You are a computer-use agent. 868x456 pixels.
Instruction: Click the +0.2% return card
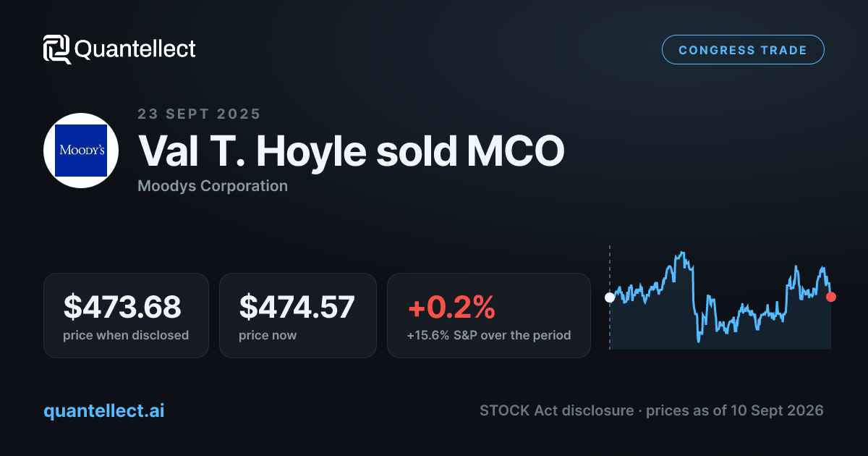(489, 316)
